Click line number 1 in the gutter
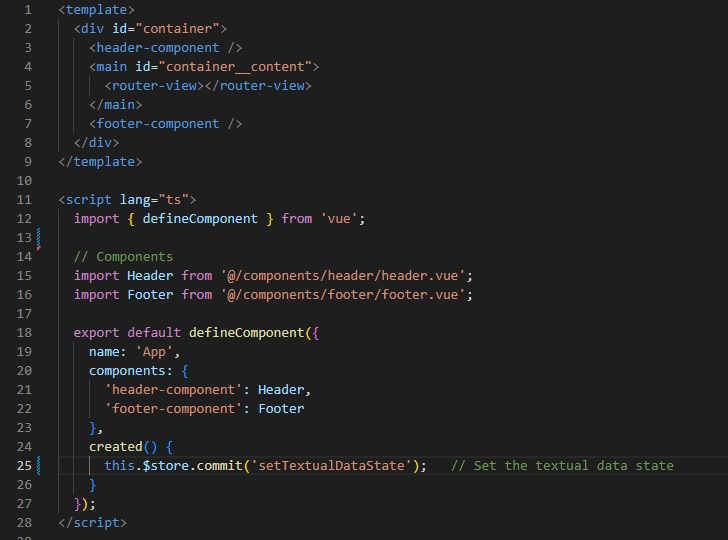 click(28, 10)
